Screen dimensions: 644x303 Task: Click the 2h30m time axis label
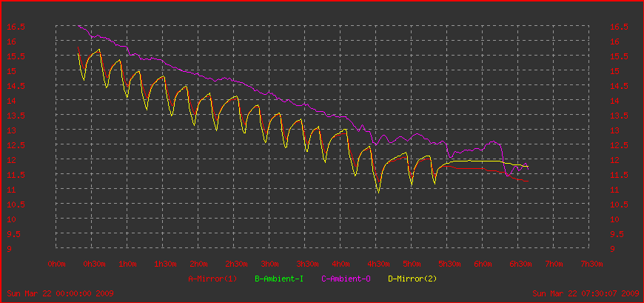click(x=237, y=264)
